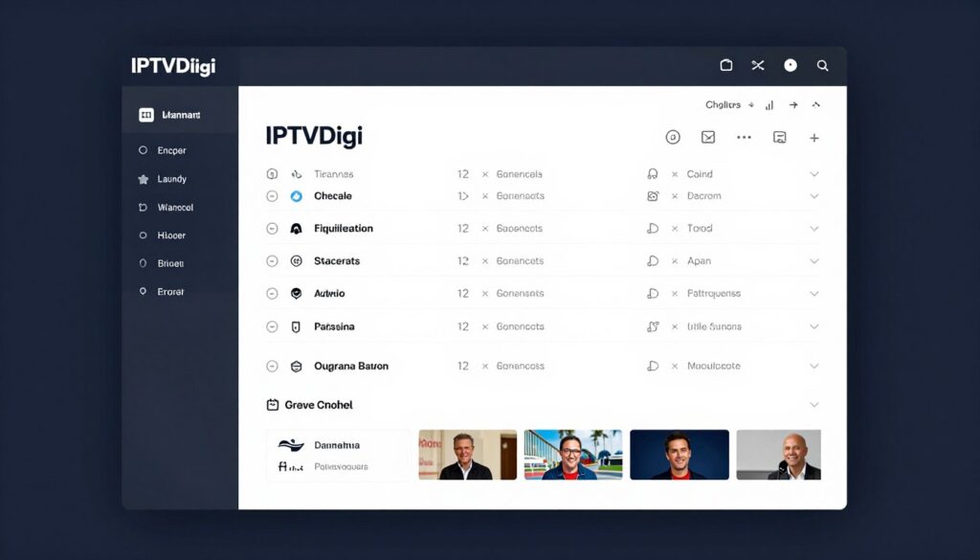The height and width of the screenshot is (560, 980).
Task: Select the Autnio row's shield icon
Action: click(299, 293)
